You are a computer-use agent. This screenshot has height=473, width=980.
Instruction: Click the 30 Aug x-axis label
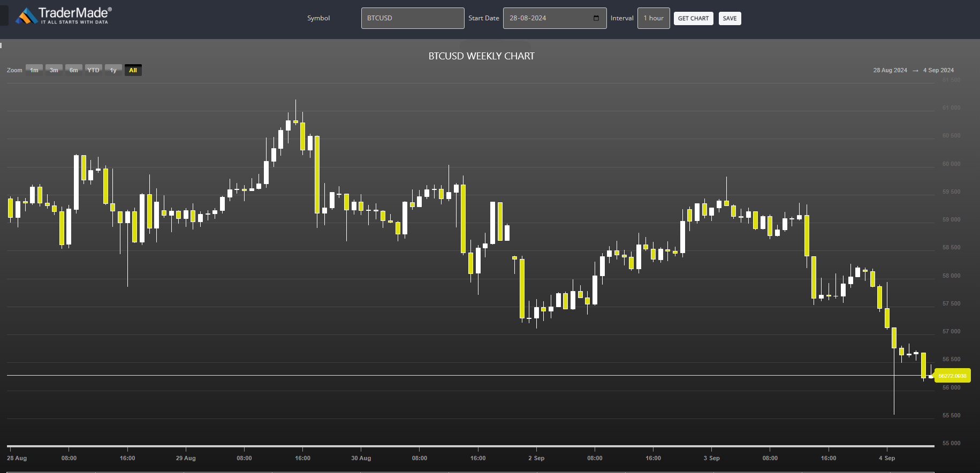point(361,458)
